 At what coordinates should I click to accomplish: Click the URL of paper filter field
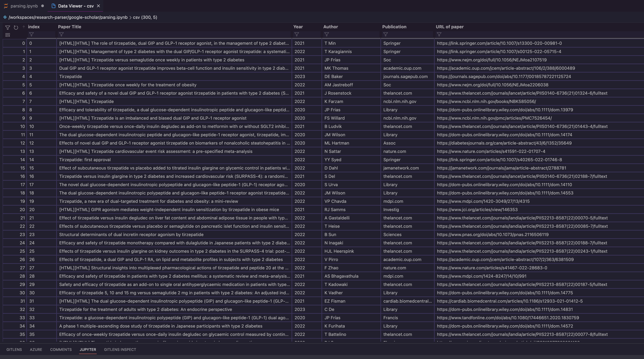click(x=537, y=34)
